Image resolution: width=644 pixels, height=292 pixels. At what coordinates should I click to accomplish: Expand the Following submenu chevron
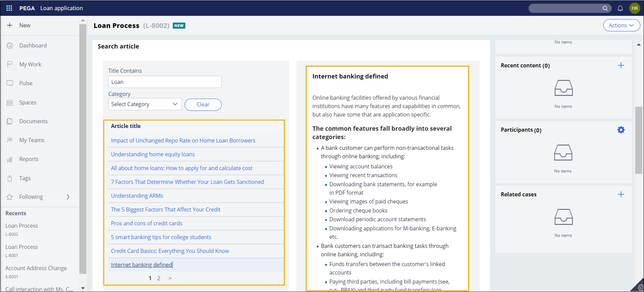(x=68, y=197)
